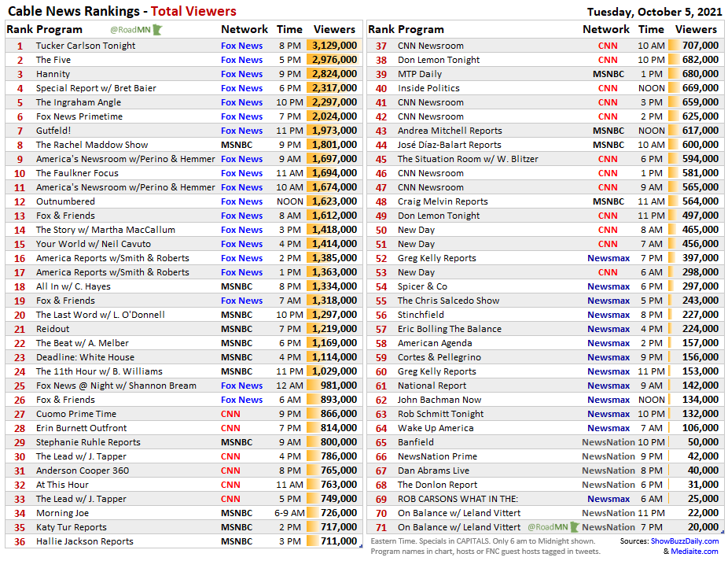Select the right table Network column header
The height and width of the screenshot is (561, 728).
(x=606, y=29)
